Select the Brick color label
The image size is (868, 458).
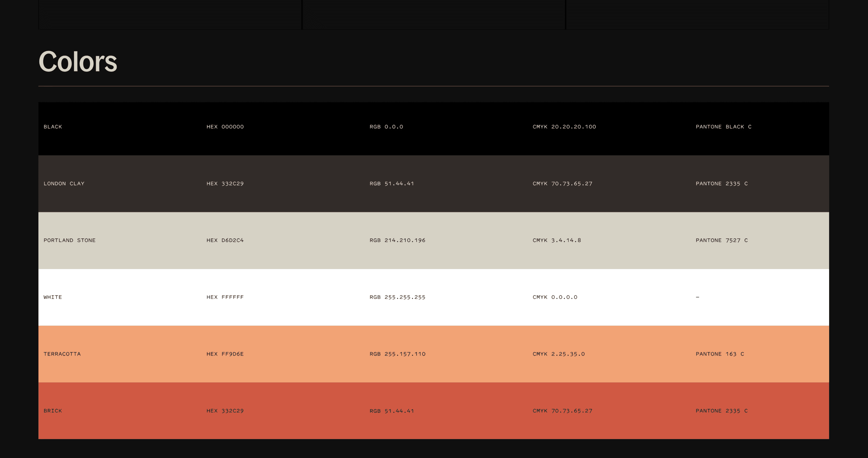(53, 411)
